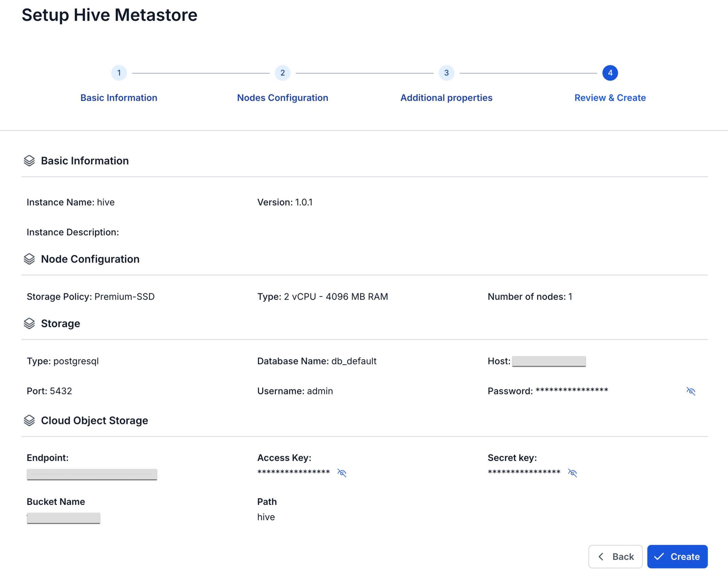Click the Type: postgresql text
This screenshot has height=583, width=728.
click(63, 361)
